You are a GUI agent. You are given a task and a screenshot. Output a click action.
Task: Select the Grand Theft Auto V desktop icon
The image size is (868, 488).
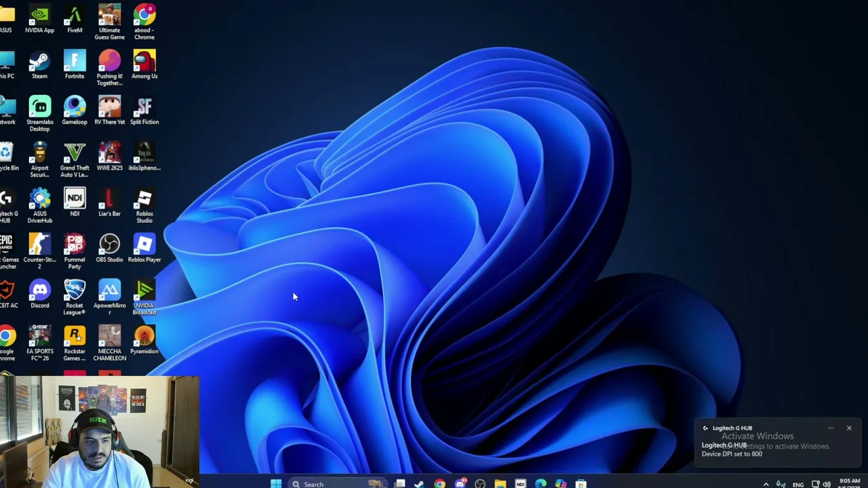(x=75, y=160)
